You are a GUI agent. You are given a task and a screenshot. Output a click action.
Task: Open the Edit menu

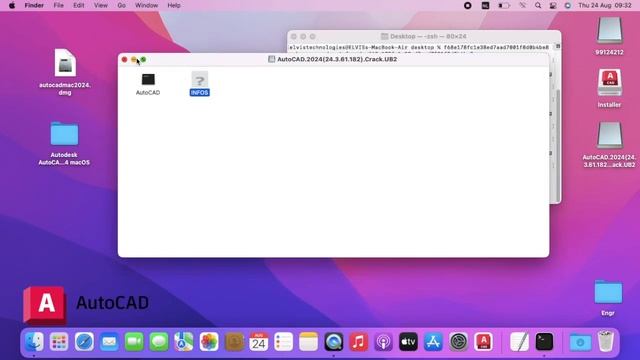tap(78, 5)
